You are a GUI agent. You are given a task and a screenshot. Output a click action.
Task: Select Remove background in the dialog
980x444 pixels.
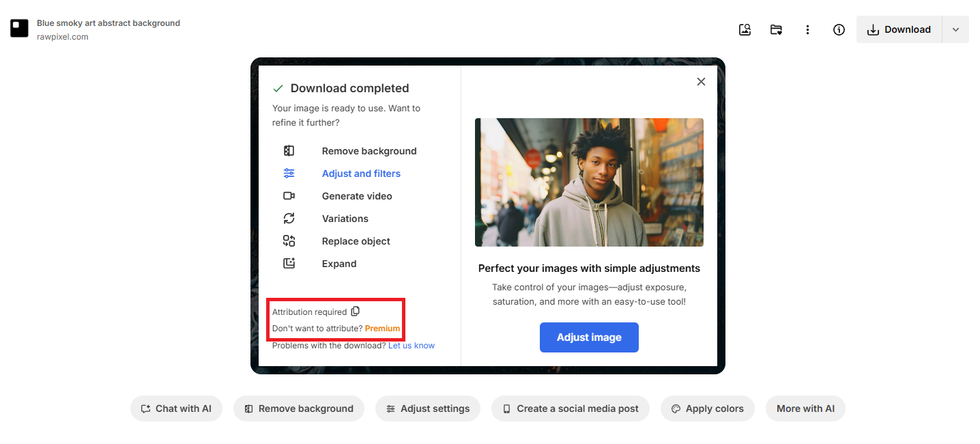369,150
